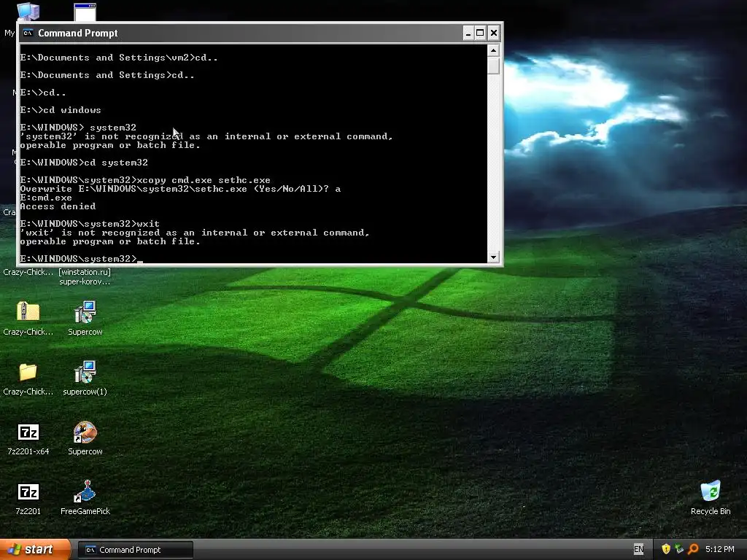Minimize the Command Prompt window
Image resolution: width=747 pixels, height=560 pixels.
click(468, 33)
